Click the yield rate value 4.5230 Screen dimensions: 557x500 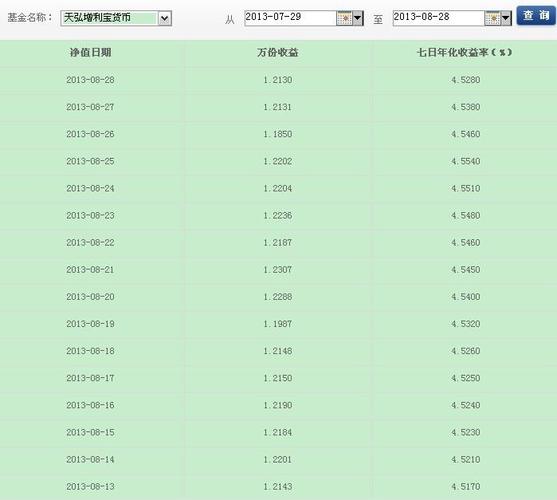[466, 432]
